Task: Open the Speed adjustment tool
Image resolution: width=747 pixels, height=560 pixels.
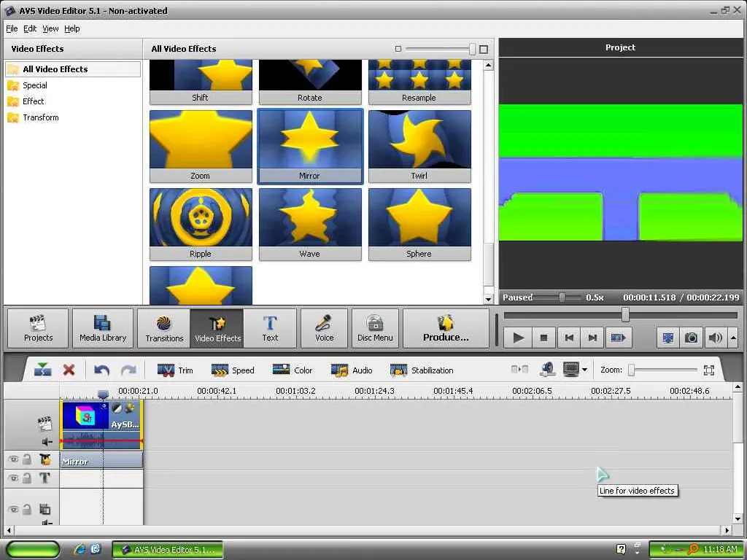Action: (x=233, y=370)
